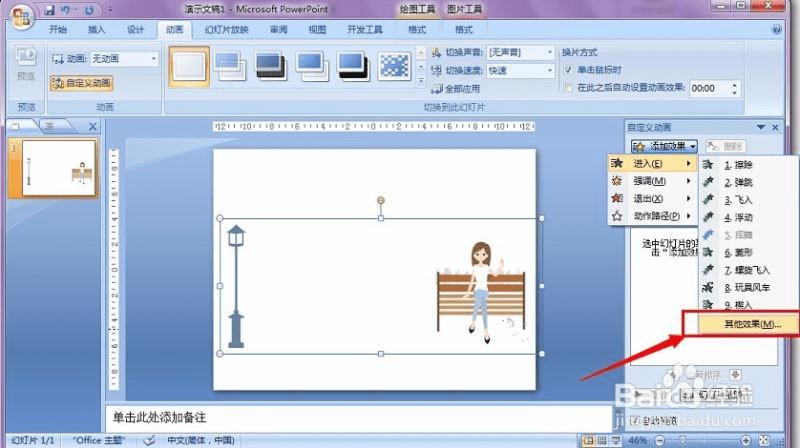Viewport: 800px width, 448px height.
Task: Open 其他效果(M)... more effects
Action: (x=748, y=324)
